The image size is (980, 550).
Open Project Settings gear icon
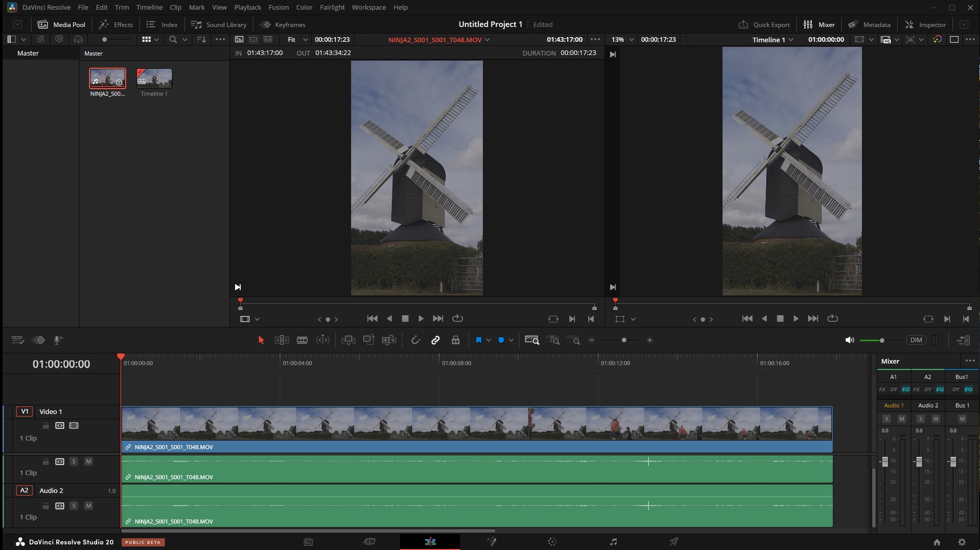click(x=962, y=542)
